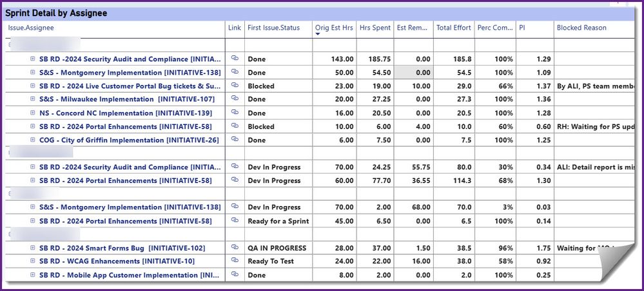Screen dimensions: 644x291
Task: Expand the Smart Forms Bug row
Action: pos(33,247)
